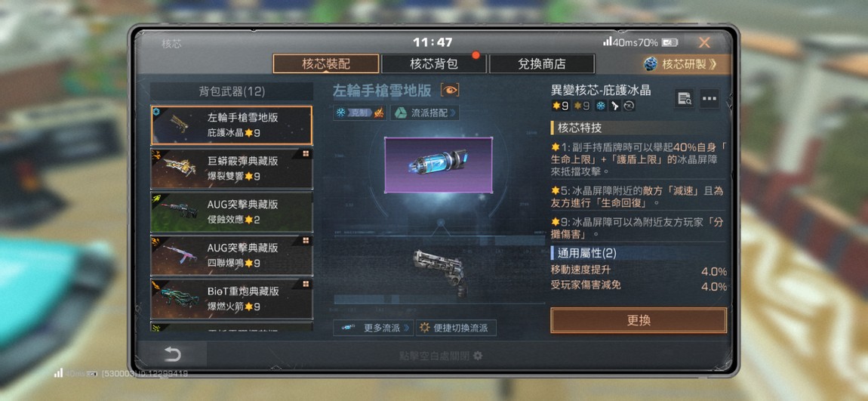Image resolution: width=868 pixels, height=401 pixels.
Task: Open the three-dots more options menu
Action: [x=709, y=99]
